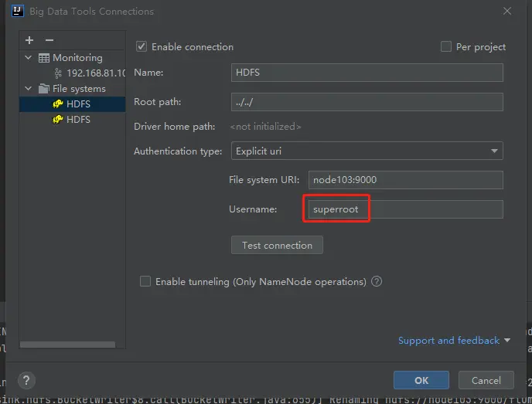The height and width of the screenshot is (404, 532).
Task: Click the question mark help button
Action: tap(26, 380)
